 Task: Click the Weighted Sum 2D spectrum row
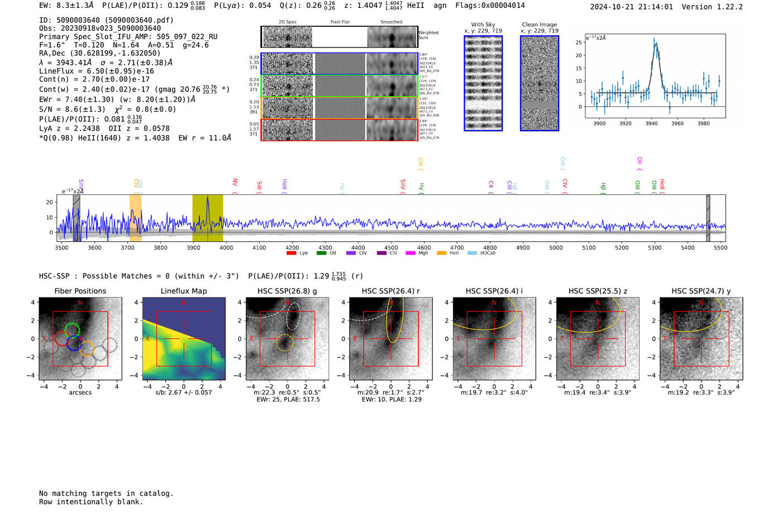click(339, 37)
